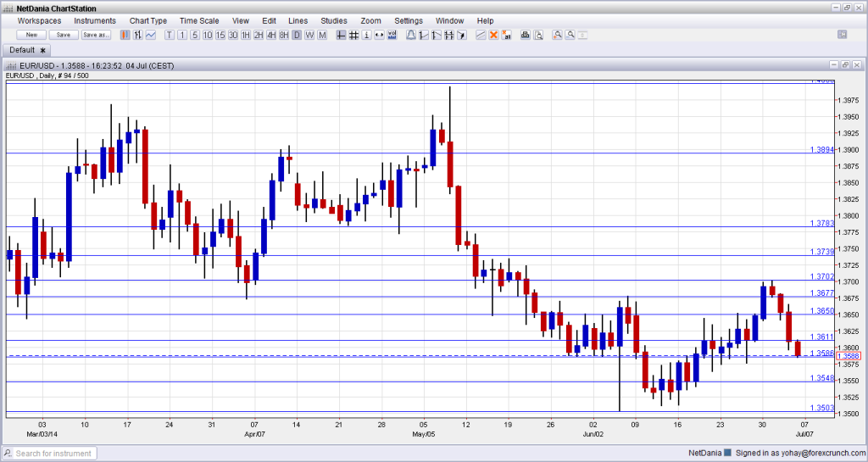Select the daily (D) time scale
Screen dimensions: 868x462
tap(297, 35)
